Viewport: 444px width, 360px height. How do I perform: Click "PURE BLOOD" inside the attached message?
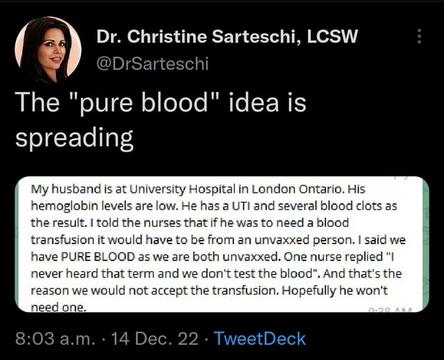click(98, 257)
